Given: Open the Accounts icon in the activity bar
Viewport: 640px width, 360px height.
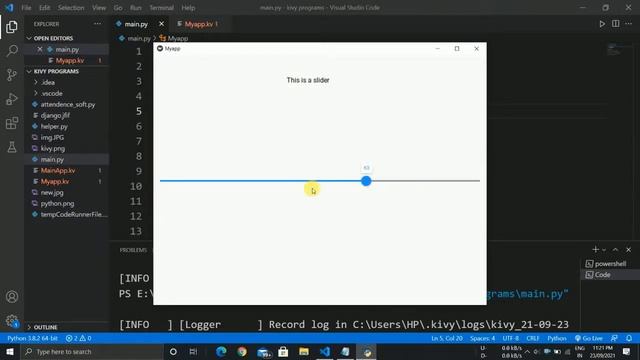Looking at the screenshot, I should tap(12, 297).
